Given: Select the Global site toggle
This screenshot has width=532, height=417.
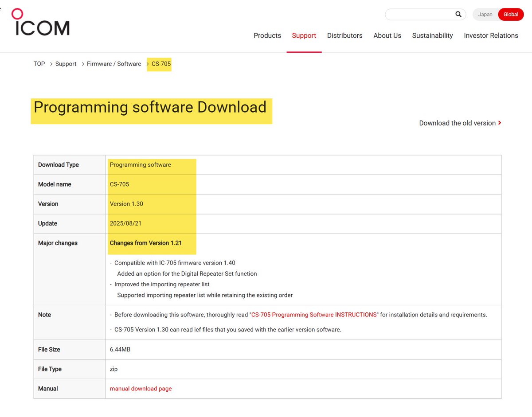Looking at the screenshot, I should 511,14.
